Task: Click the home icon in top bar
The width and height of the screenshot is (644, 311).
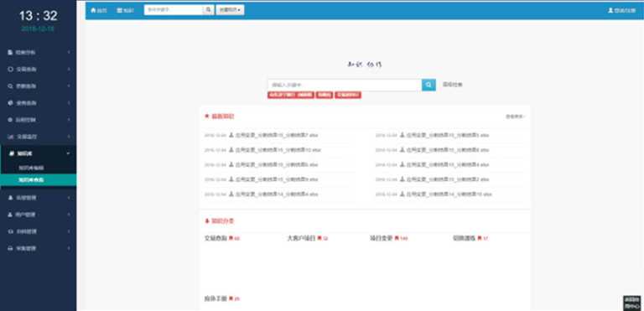Action: 93,10
